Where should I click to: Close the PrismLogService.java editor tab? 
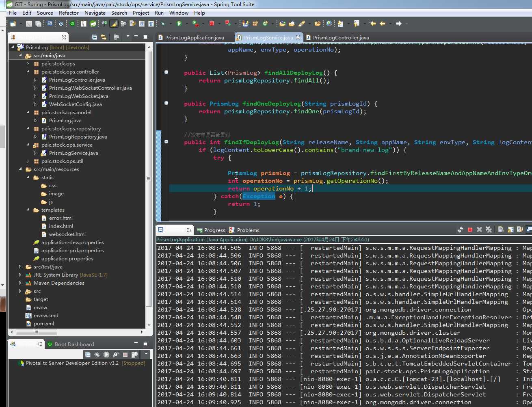[298, 37]
